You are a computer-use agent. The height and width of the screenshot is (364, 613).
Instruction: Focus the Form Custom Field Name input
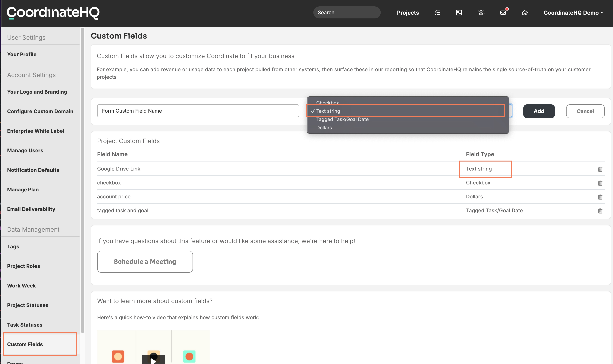point(198,111)
